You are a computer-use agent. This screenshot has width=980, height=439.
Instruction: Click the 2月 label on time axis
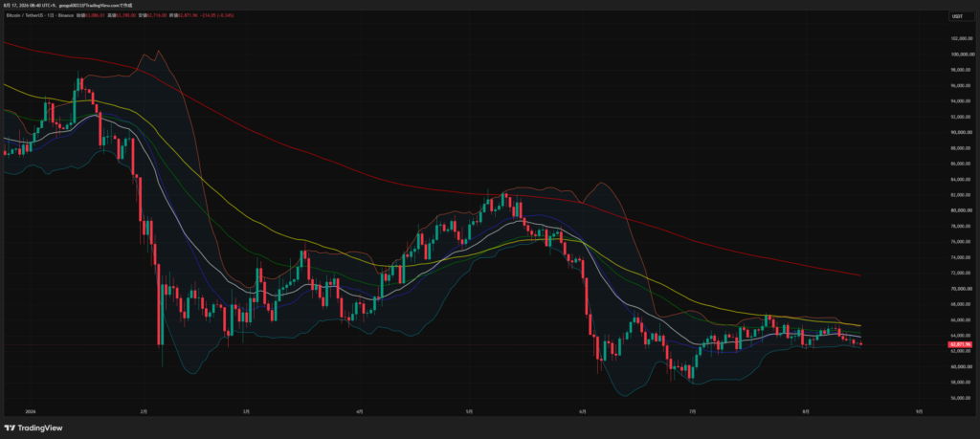tap(144, 411)
